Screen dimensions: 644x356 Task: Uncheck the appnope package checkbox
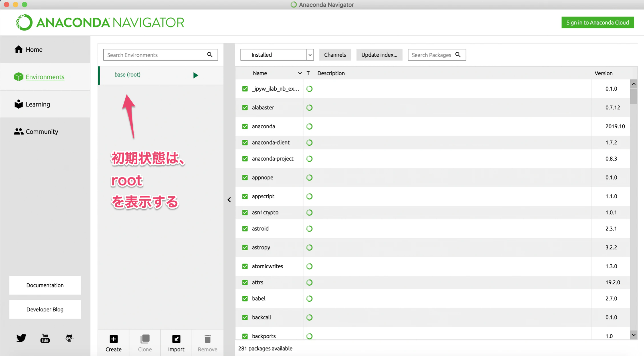click(x=245, y=178)
